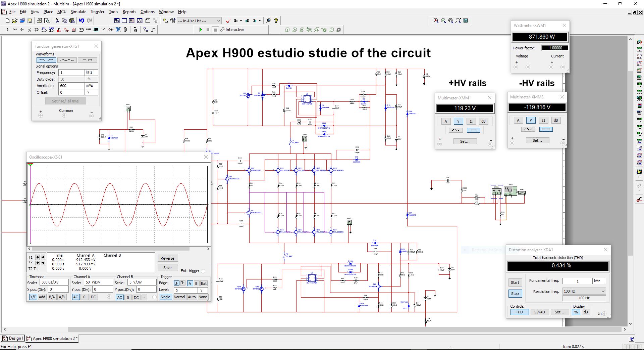The height and width of the screenshot is (350, 644).
Task: Place a transistor component icon
Action: (30, 30)
